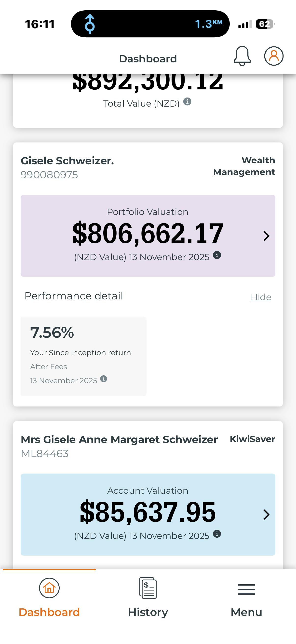Hide the Performance detail section
296x644 pixels.
(261, 297)
